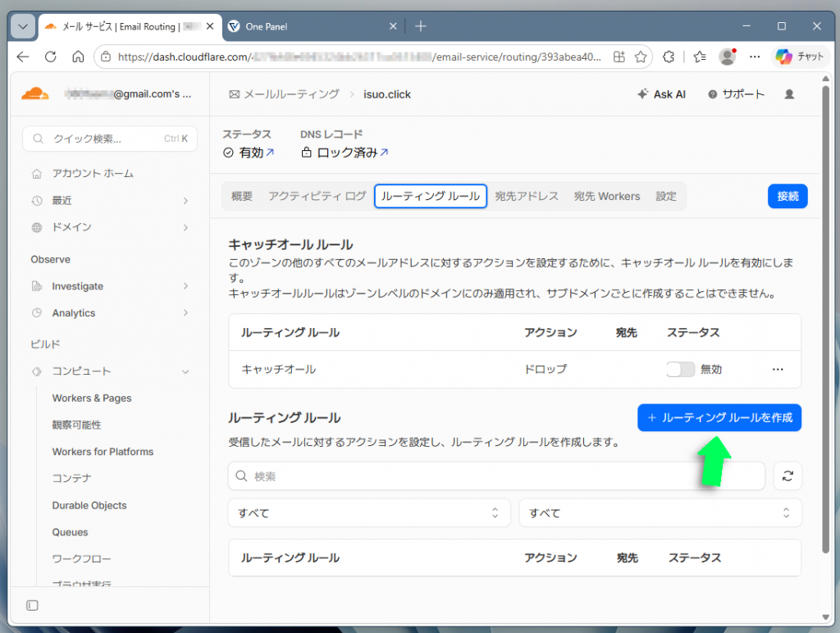840x633 pixels.
Task: Select ルーティング ルール tab
Action: pyautogui.click(x=430, y=196)
